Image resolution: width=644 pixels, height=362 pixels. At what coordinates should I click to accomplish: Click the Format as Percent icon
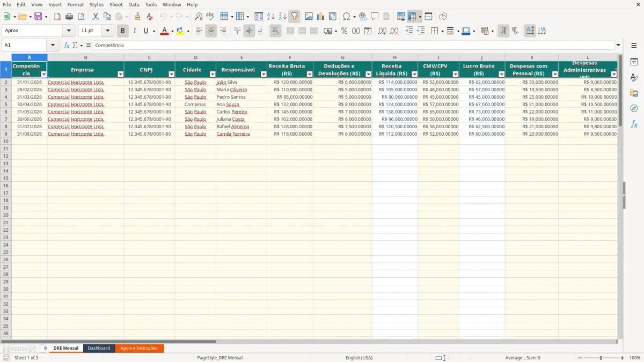tap(344, 31)
